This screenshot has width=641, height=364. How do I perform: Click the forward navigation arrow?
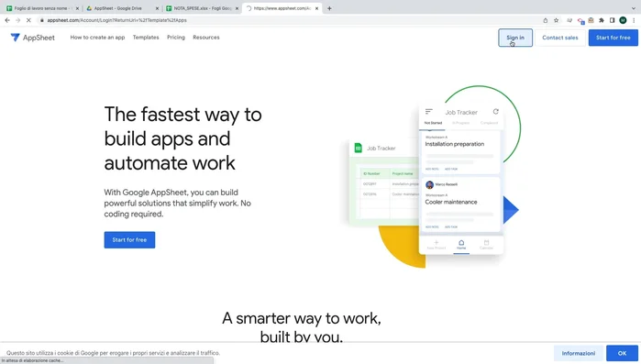[17, 20]
